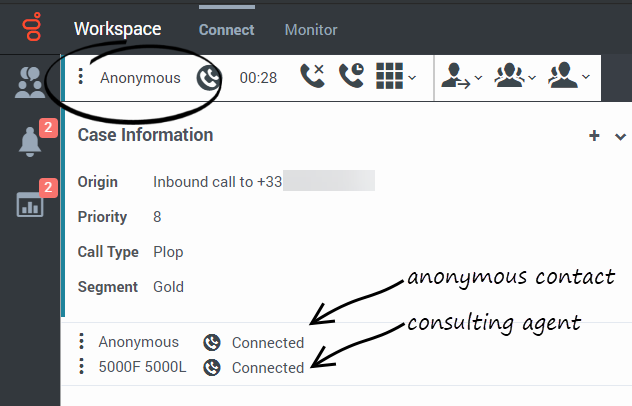Click the start consultation icon

(x=563, y=75)
